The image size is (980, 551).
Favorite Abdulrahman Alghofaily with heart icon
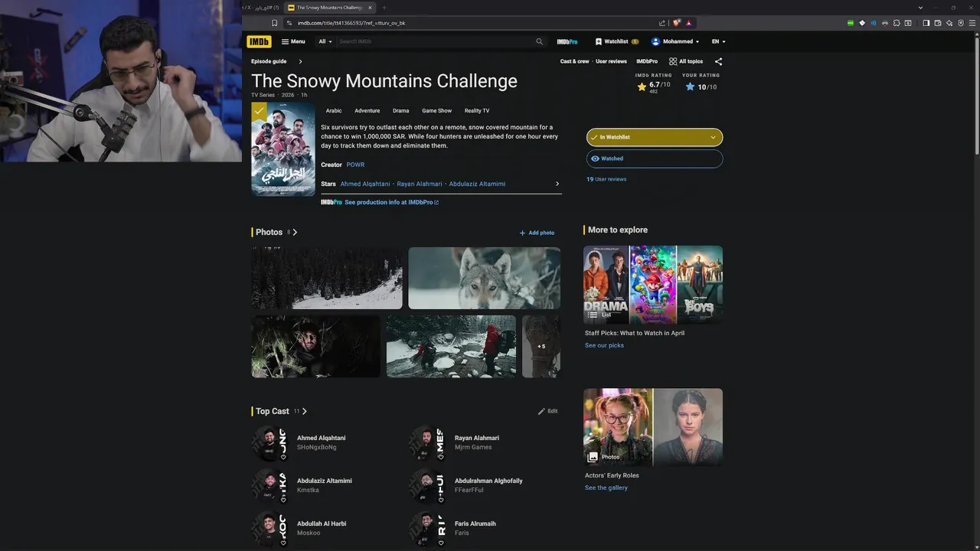click(x=441, y=500)
